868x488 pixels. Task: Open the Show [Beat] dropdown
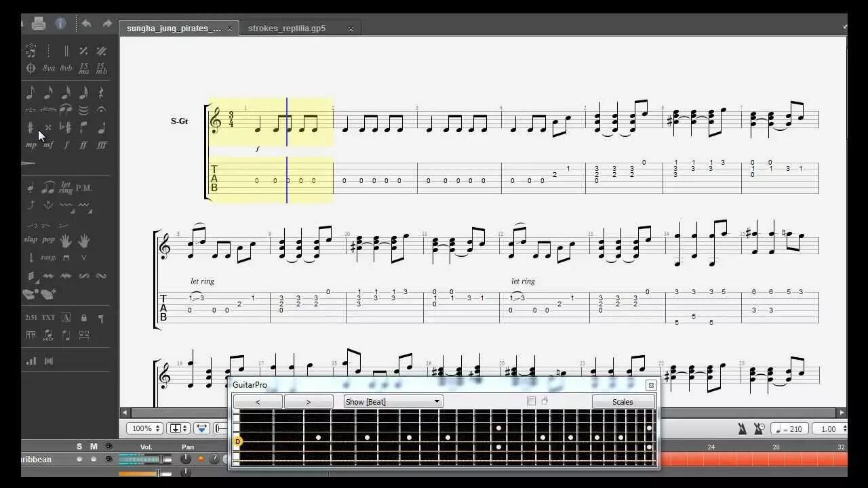pos(393,401)
